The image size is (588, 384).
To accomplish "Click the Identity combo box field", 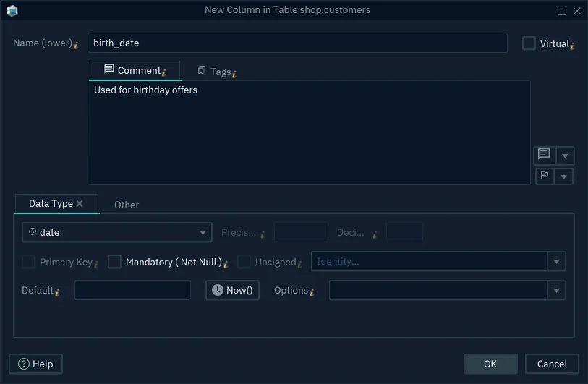I will point(429,261).
